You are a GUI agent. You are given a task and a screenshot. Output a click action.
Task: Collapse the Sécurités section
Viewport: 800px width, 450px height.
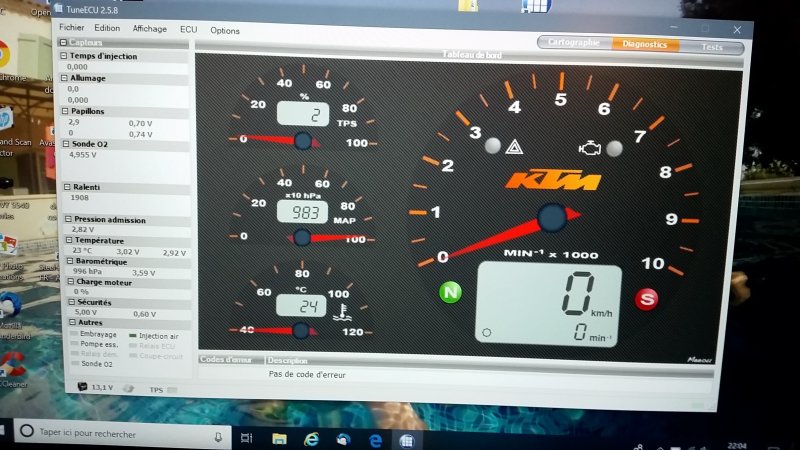71,302
